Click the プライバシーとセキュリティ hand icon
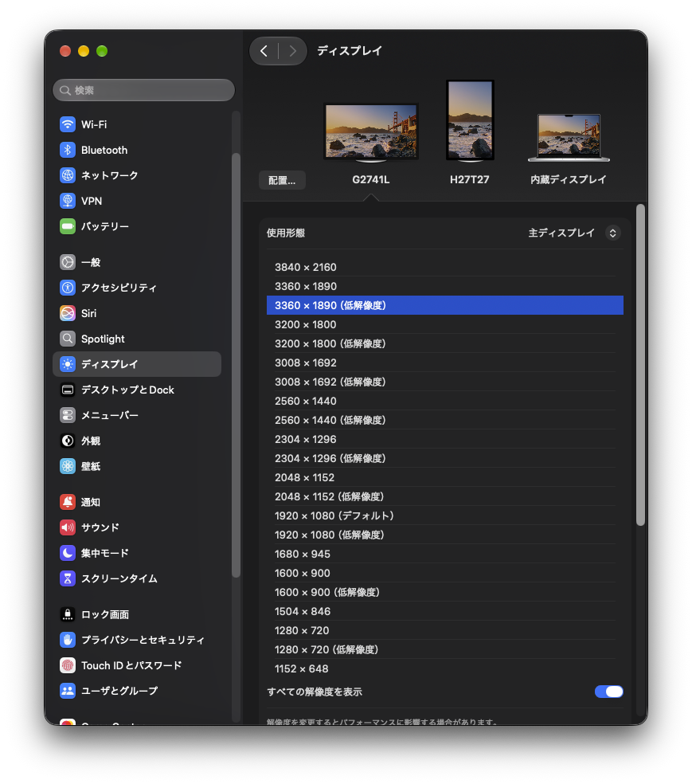 [68, 641]
